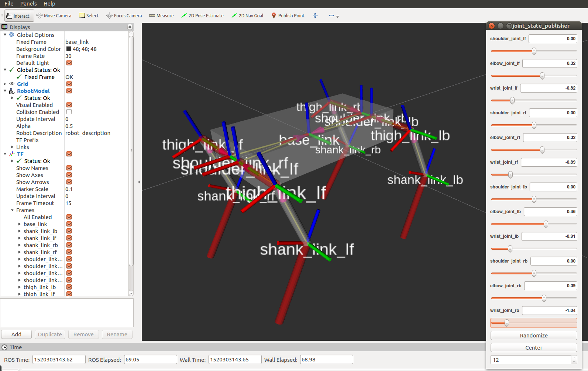The width and height of the screenshot is (588, 371).
Task: Click the shoulder_joint_lf slider handle
Action: click(x=534, y=51)
